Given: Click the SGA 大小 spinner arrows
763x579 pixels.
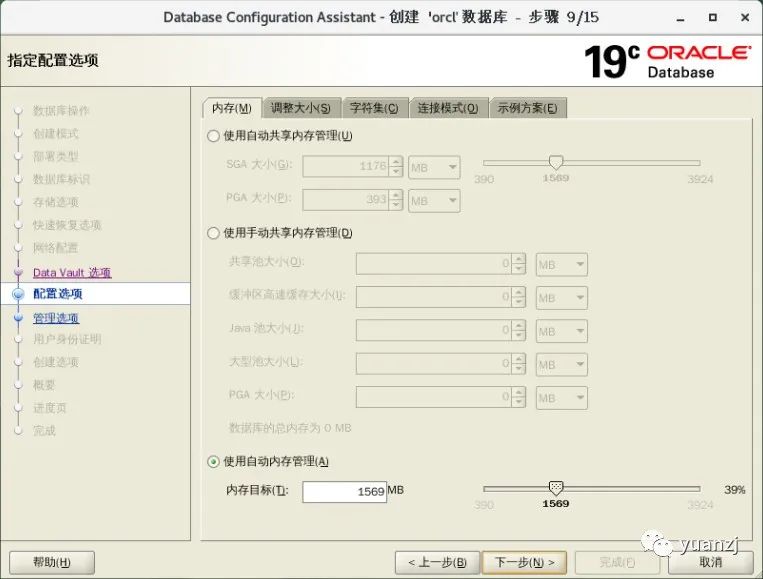Looking at the screenshot, I should tap(396, 166).
